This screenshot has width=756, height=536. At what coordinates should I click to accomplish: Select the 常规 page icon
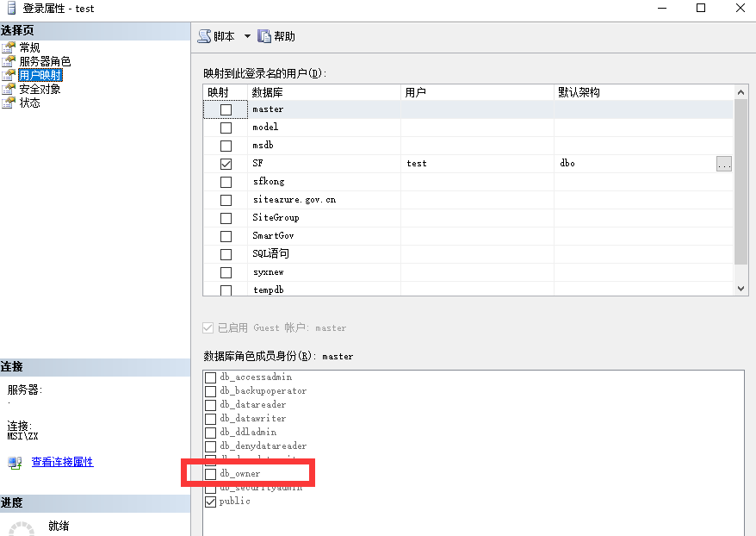9,47
